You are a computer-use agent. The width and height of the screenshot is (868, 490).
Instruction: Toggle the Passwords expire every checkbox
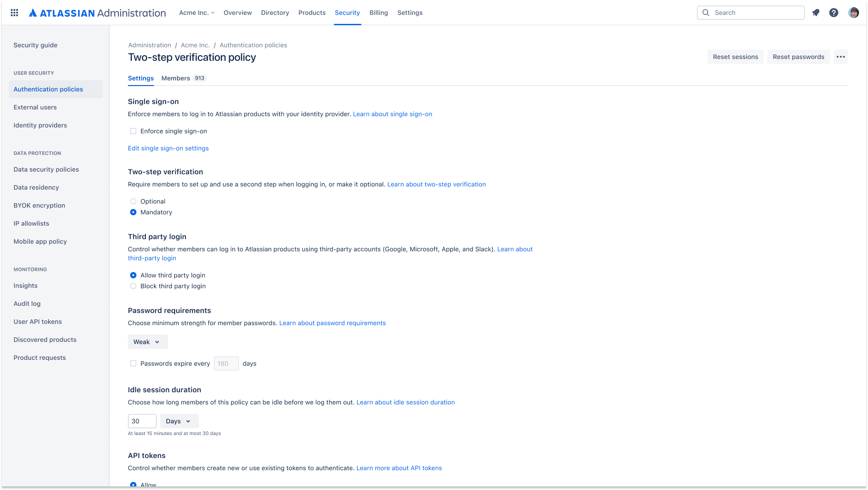tap(133, 363)
